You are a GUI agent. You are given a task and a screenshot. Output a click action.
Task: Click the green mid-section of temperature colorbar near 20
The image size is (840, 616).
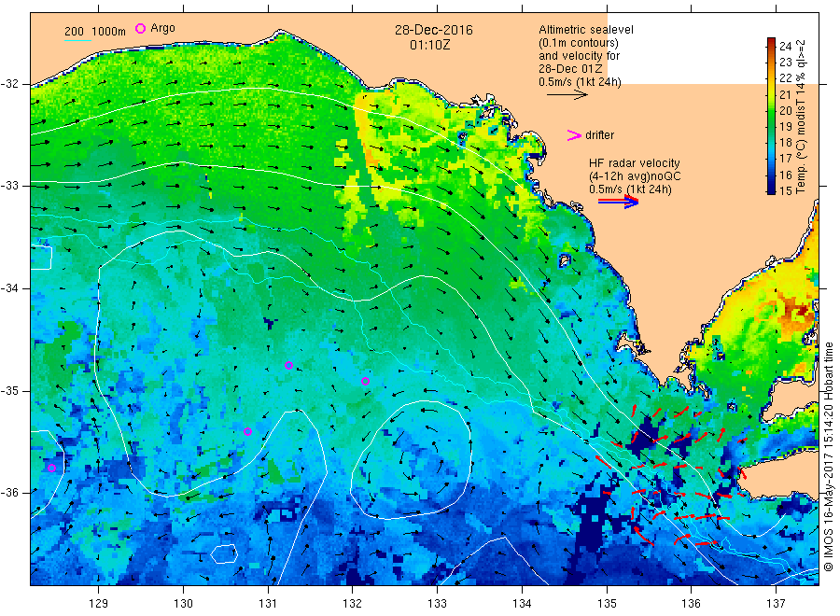(771, 111)
